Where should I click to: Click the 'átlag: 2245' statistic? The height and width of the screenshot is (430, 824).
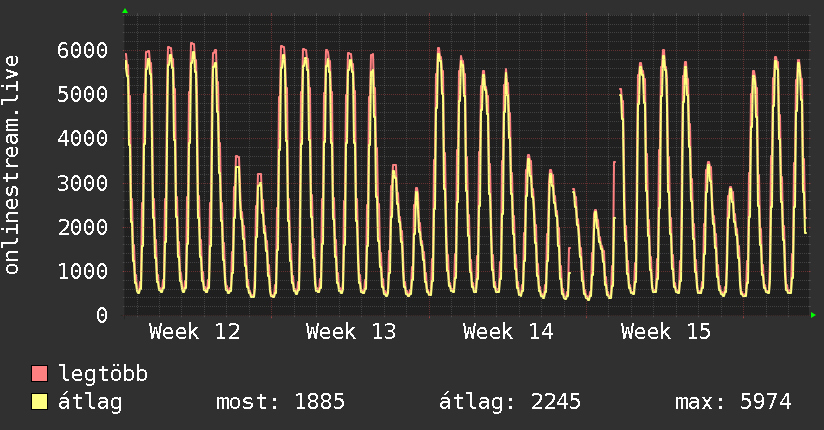click(510, 402)
